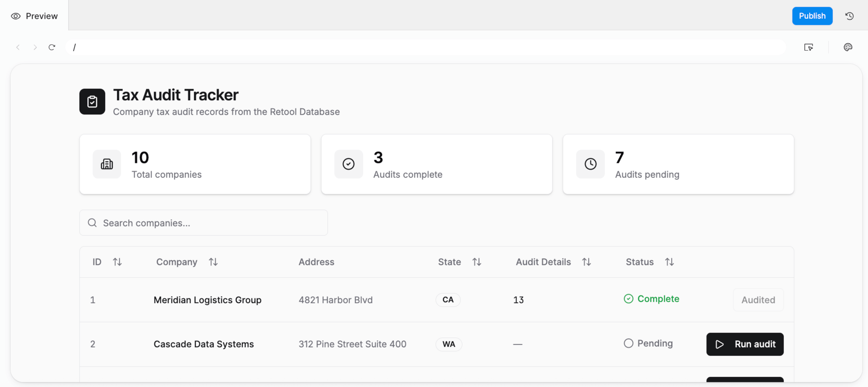
Task: Go forward with the right arrow
Action: (x=35, y=47)
